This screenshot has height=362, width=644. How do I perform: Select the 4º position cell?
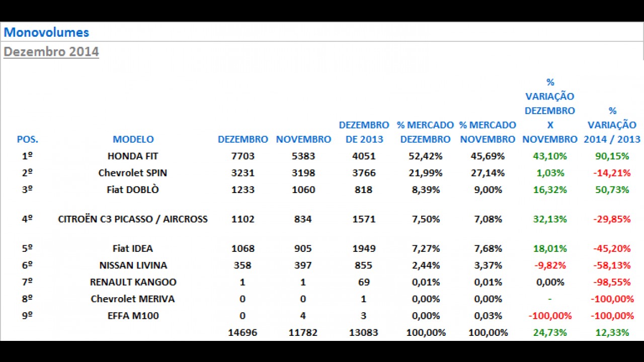(x=28, y=219)
